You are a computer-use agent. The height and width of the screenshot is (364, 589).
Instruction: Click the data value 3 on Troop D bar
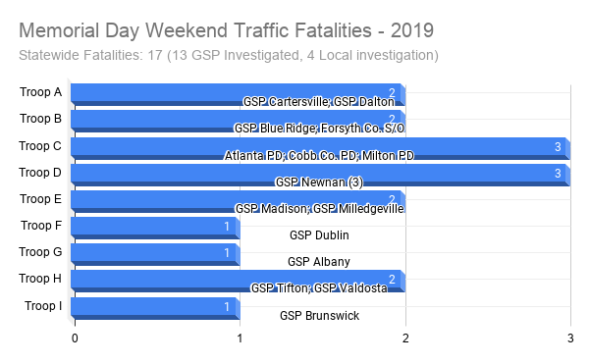558,174
